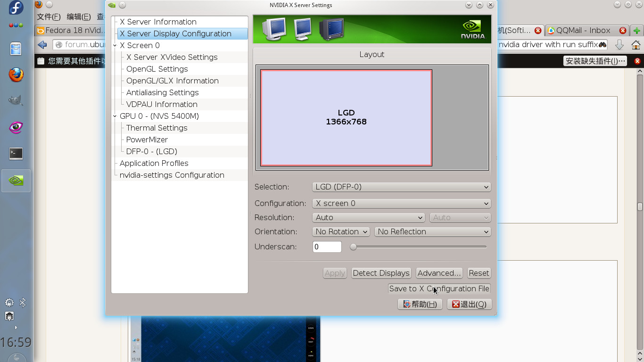Click the 退出(Q) quit button
The width and height of the screenshot is (644, 362).
469,304
